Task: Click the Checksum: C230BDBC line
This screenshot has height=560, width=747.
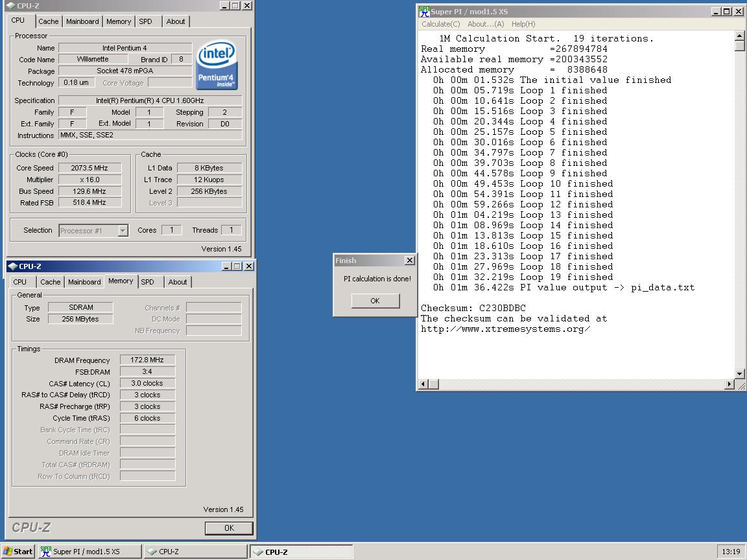Action: [473, 308]
